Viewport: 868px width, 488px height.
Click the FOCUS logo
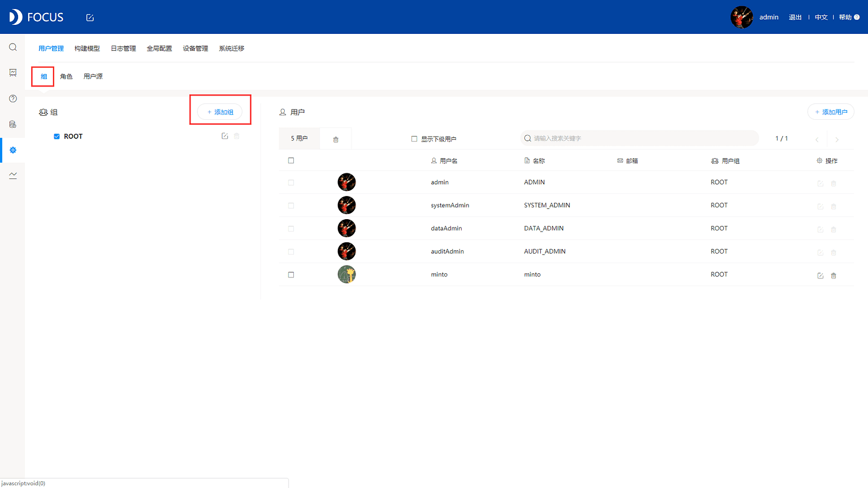[x=36, y=17]
